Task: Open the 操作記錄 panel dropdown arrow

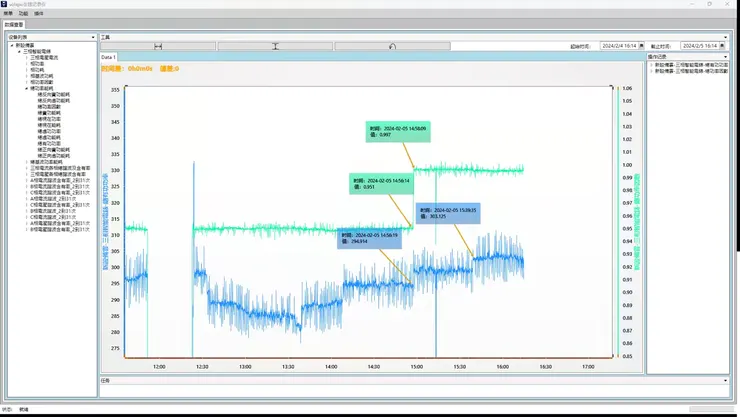Action: pyautogui.click(x=725, y=57)
